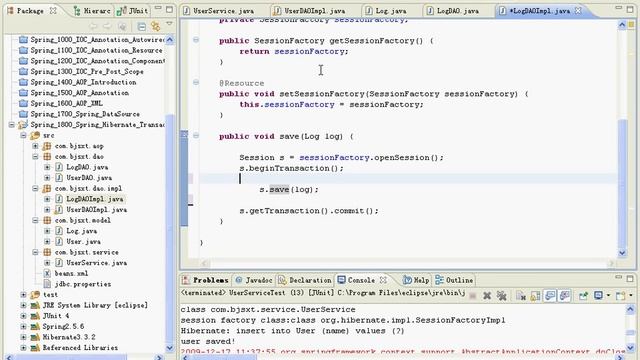Fold the save method in editor
This screenshot has width=640, height=360.
click(196, 136)
